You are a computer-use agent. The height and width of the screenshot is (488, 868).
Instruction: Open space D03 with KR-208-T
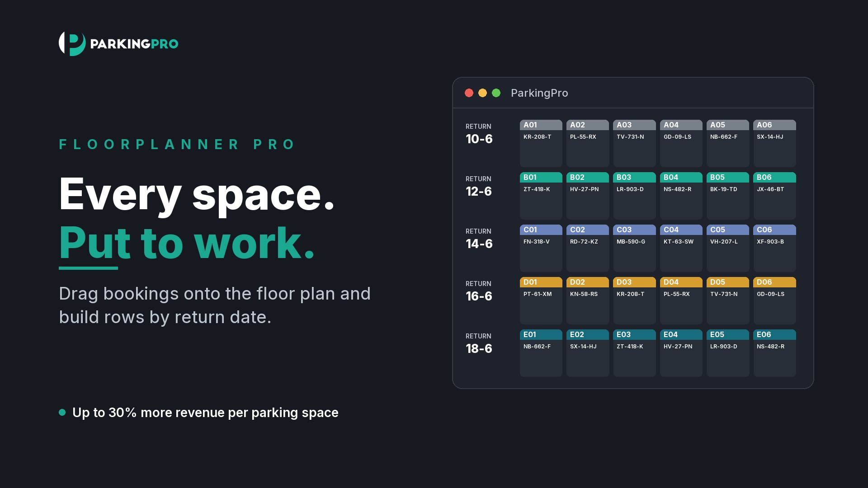(634, 300)
